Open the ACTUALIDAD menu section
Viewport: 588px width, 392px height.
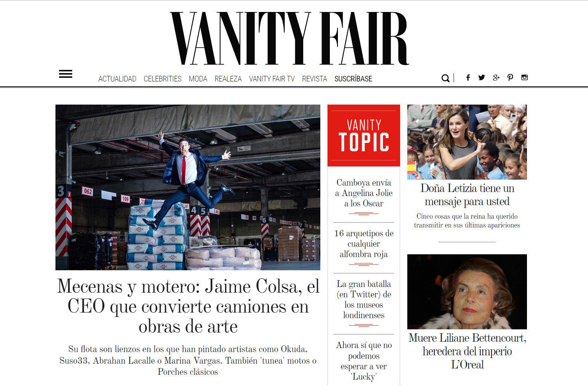tap(117, 79)
